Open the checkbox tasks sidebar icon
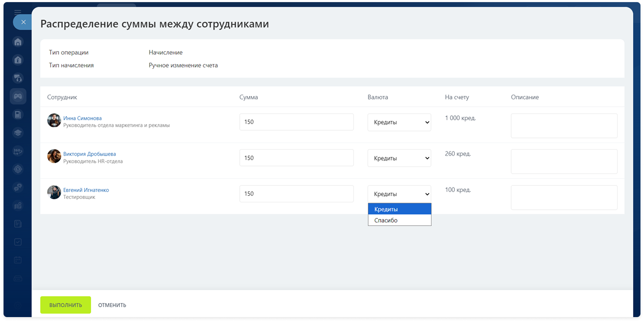The image size is (644, 322). coord(18,242)
